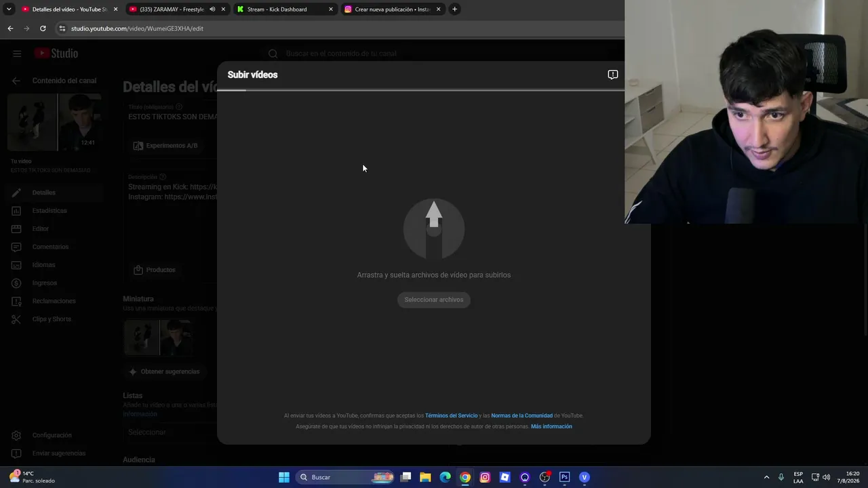
Task: Open a new browser tab
Action: click(x=454, y=9)
